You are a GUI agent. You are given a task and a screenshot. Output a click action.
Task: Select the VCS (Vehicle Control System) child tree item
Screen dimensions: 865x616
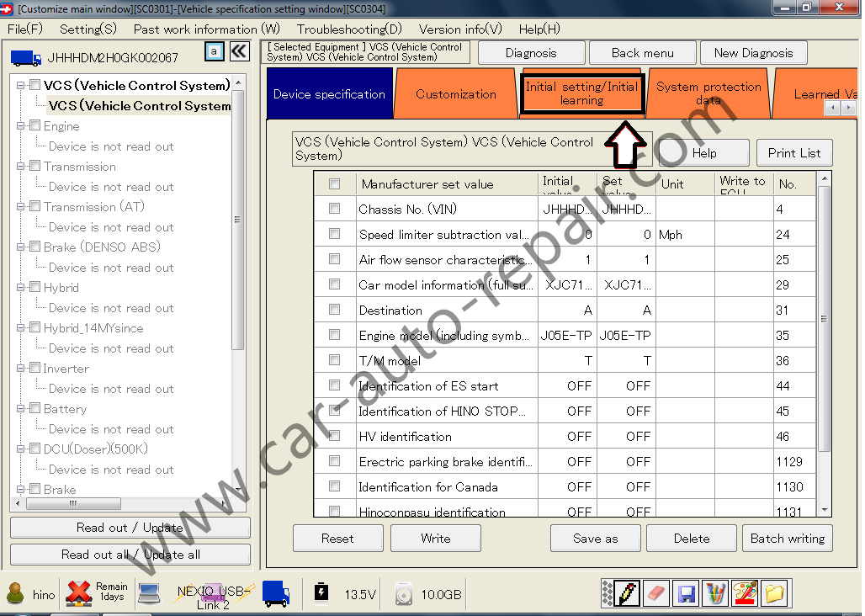click(x=140, y=105)
